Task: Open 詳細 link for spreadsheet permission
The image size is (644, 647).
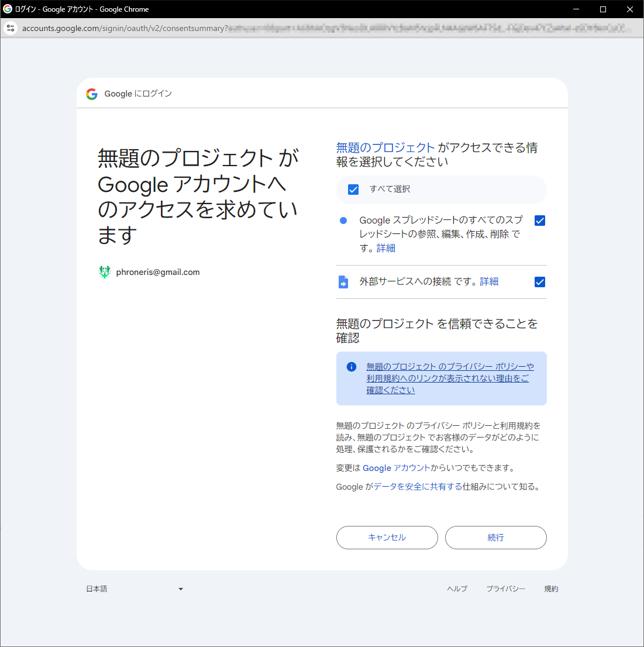Action: point(385,249)
